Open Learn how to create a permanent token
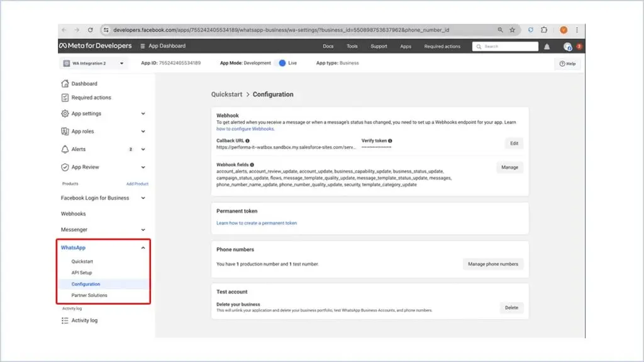The width and height of the screenshot is (644, 362). pyautogui.click(x=257, y=223)
